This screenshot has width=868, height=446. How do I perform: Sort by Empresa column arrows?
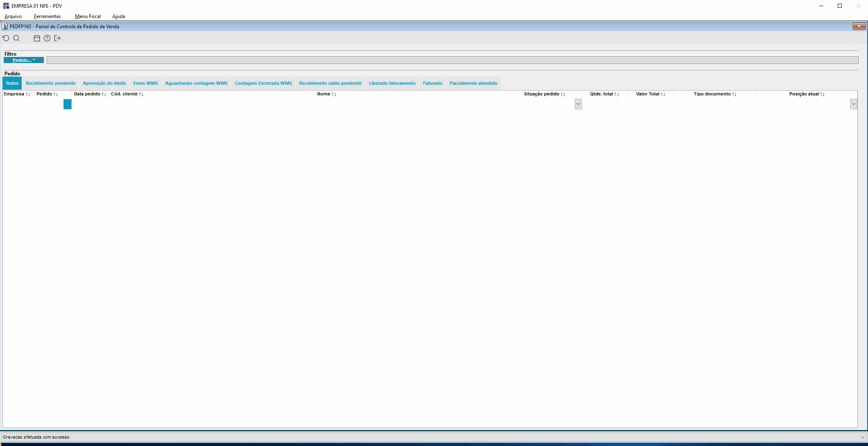pos(27,94)
